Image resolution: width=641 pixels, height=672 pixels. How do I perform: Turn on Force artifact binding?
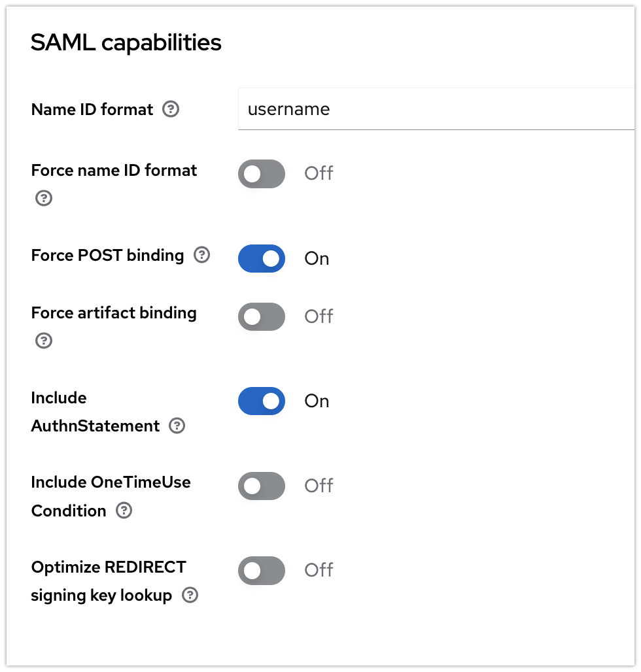pyautogui.click(x=262, y=316)
